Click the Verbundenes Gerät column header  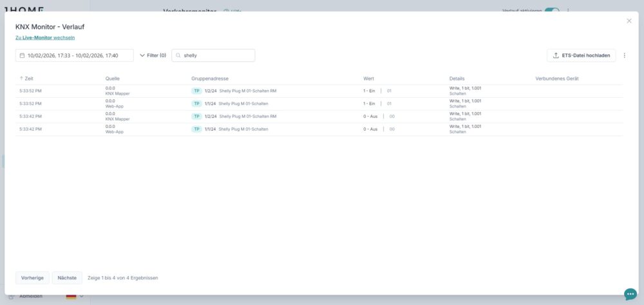(557, 79)
